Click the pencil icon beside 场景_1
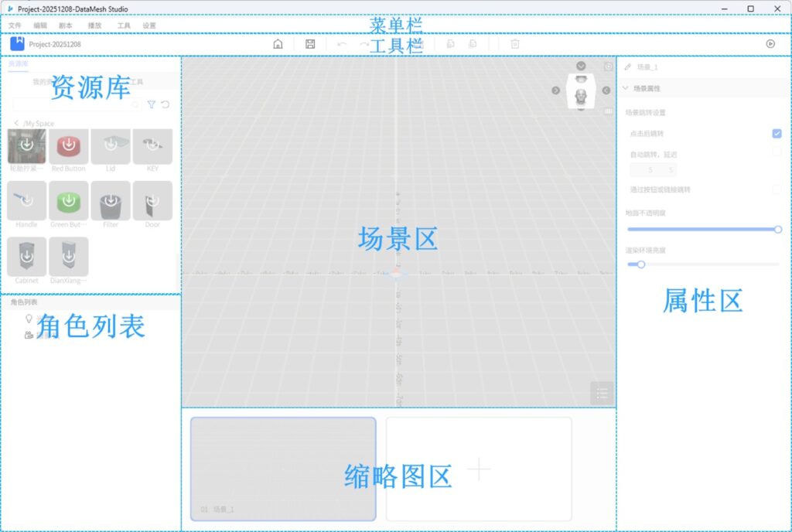This screenshot has height=532, width=792. coord(627,67)
